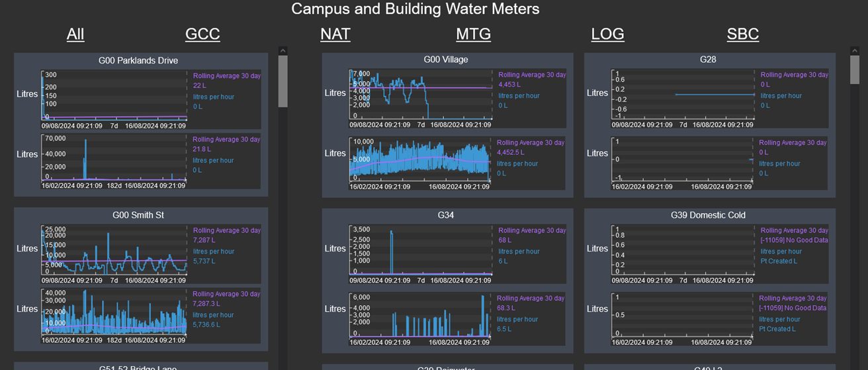Switch to the MTG campus view
The image size is (868, 370).
pos(473,34)
